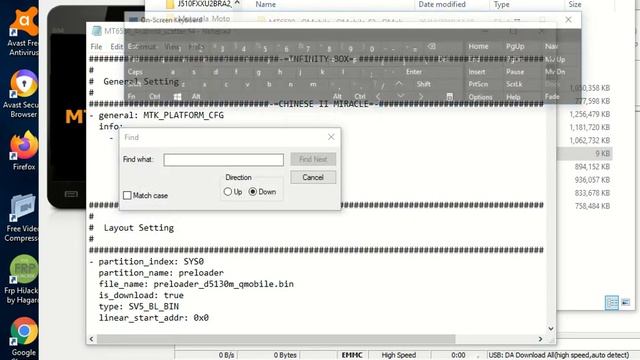Click the USB: DA Download All status text
The width and height of the screenshot is (640, 360).
pos(559,355)
